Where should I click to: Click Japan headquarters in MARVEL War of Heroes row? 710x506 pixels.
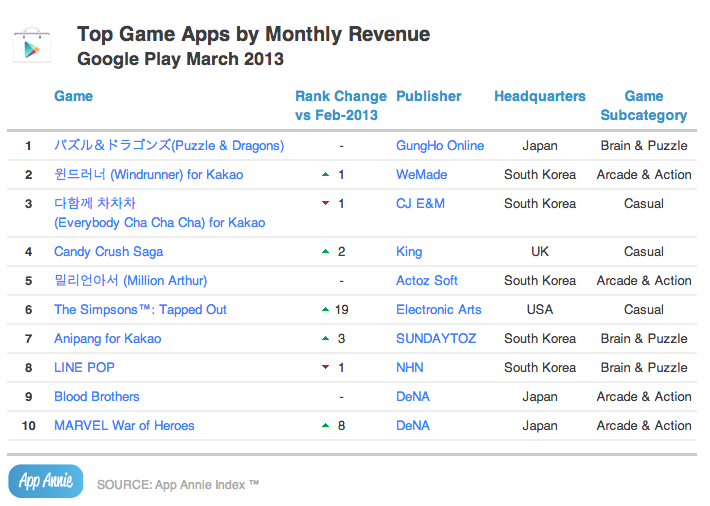click(x=540, y=425)
